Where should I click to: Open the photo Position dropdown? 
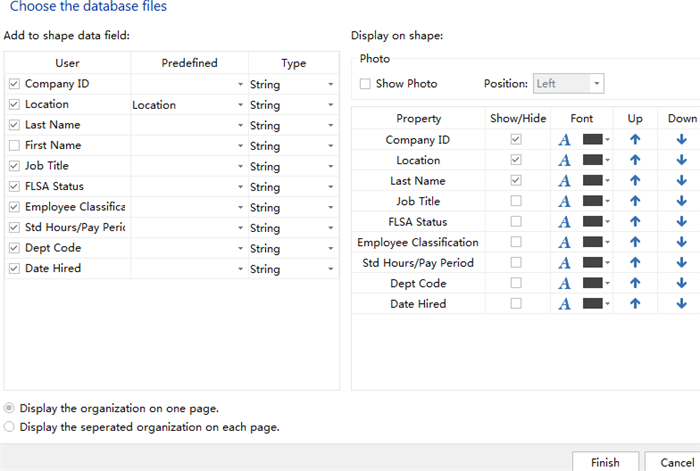coord(569,84)
